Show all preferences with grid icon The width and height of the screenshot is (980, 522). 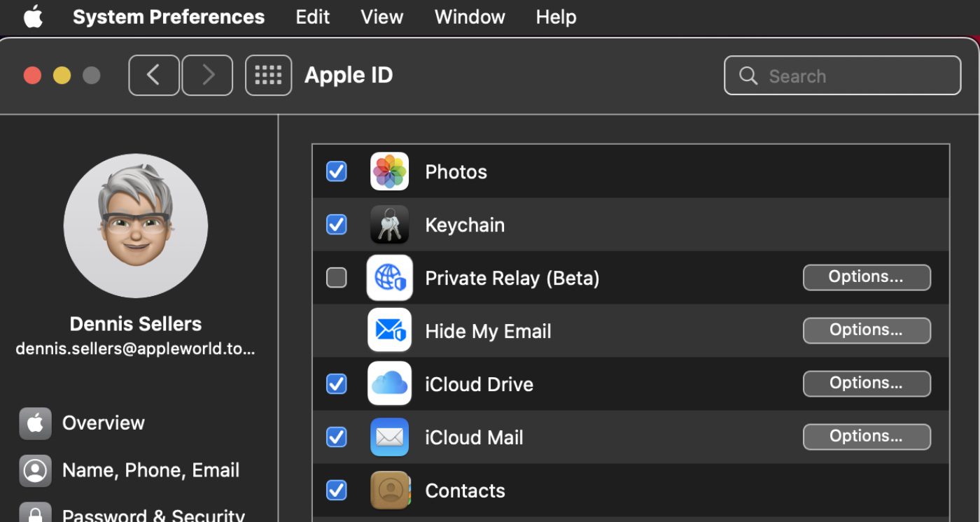(268, 76)
